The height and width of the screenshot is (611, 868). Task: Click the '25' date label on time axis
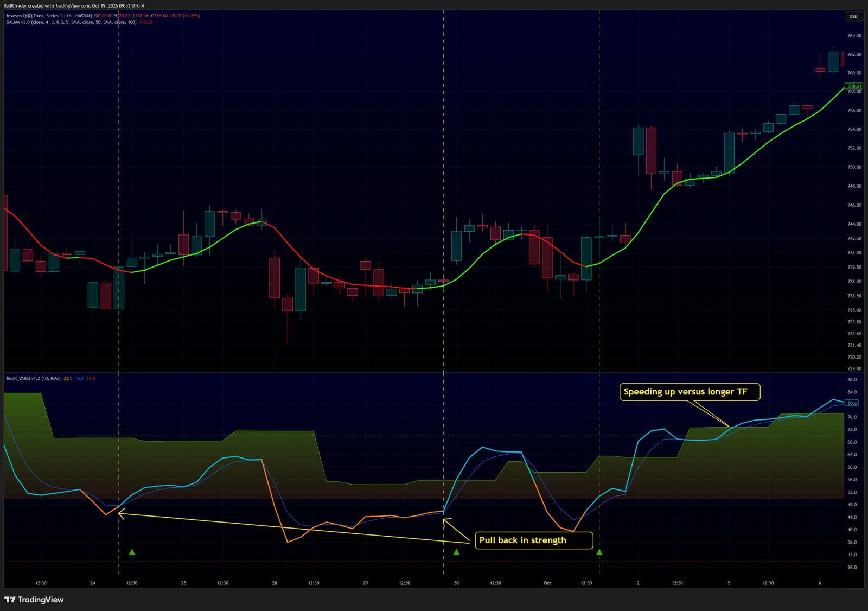(183, 583)
